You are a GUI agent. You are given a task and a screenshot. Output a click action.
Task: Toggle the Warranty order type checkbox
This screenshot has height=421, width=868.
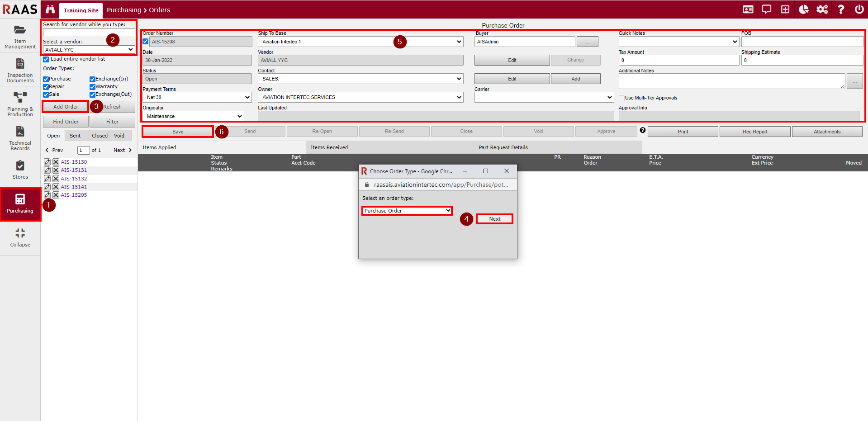pyautogui.click(x=92, y=87)
